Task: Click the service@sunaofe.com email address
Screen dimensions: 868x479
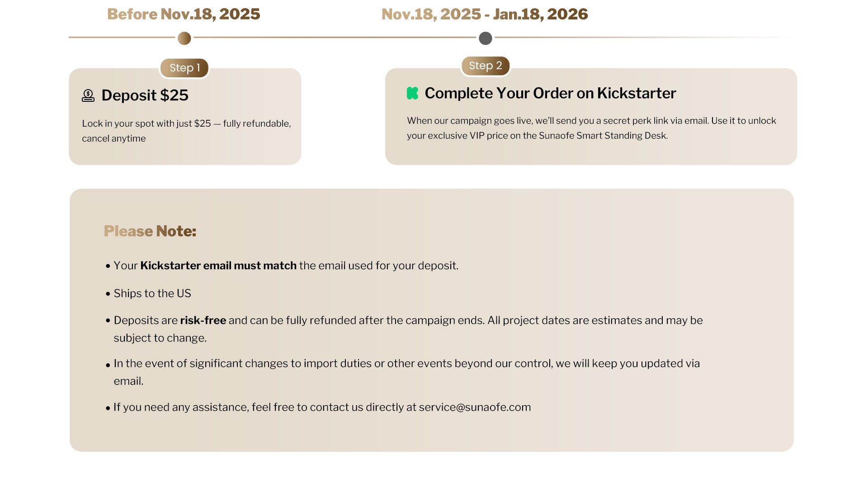Action: tap(475, 407)
